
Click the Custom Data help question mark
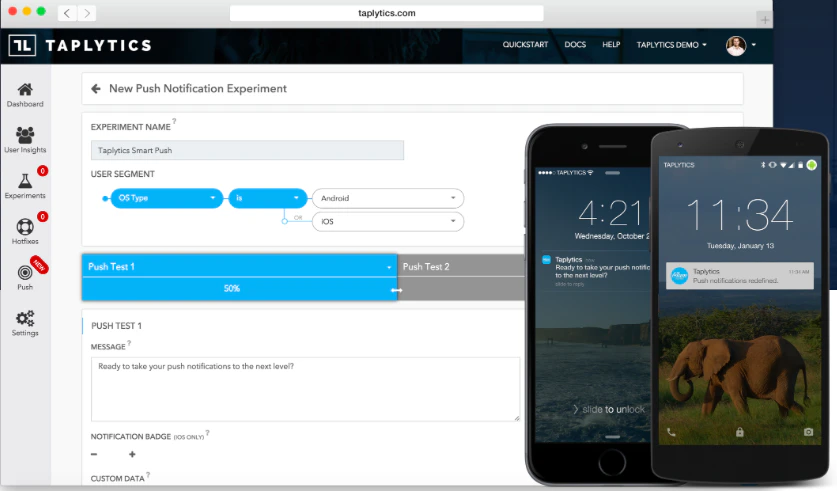148,474
